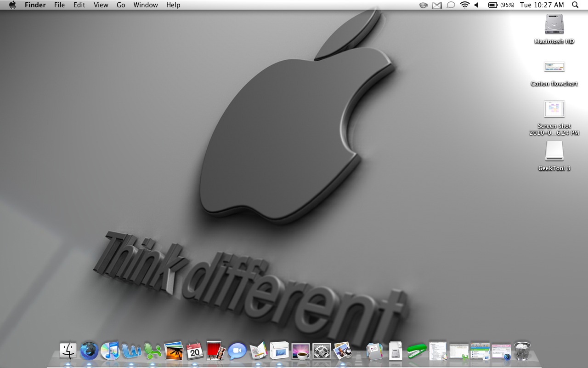Screen dimensions: 588x368
Task: Open the volume control in menu bar
Action: point(476,5)
